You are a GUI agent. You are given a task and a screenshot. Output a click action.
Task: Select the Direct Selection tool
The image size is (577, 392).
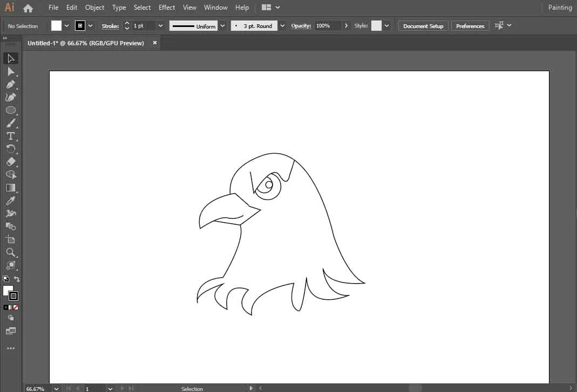[x=11, y=72]
